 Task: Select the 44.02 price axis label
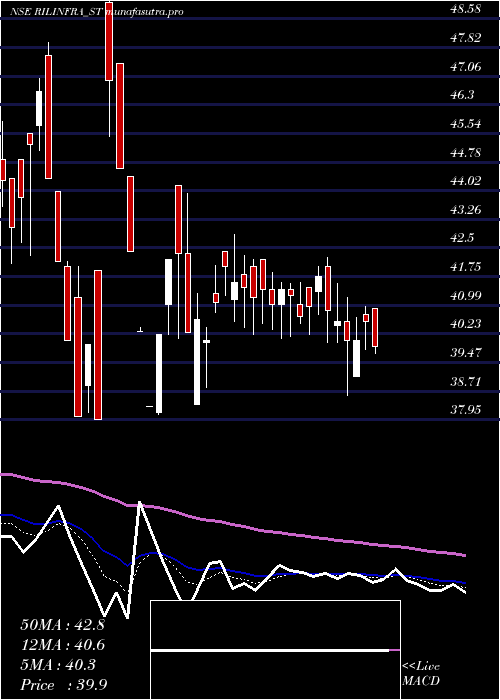coord(466,181)
